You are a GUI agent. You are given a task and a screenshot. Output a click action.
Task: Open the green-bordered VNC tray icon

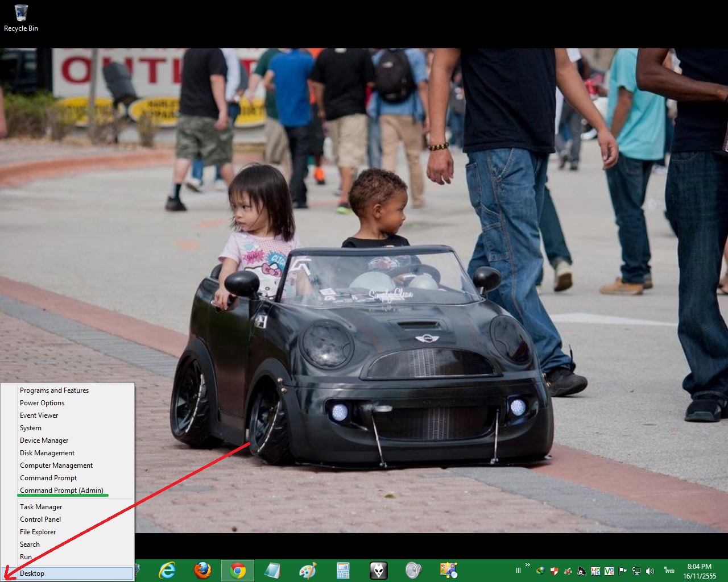609,571
